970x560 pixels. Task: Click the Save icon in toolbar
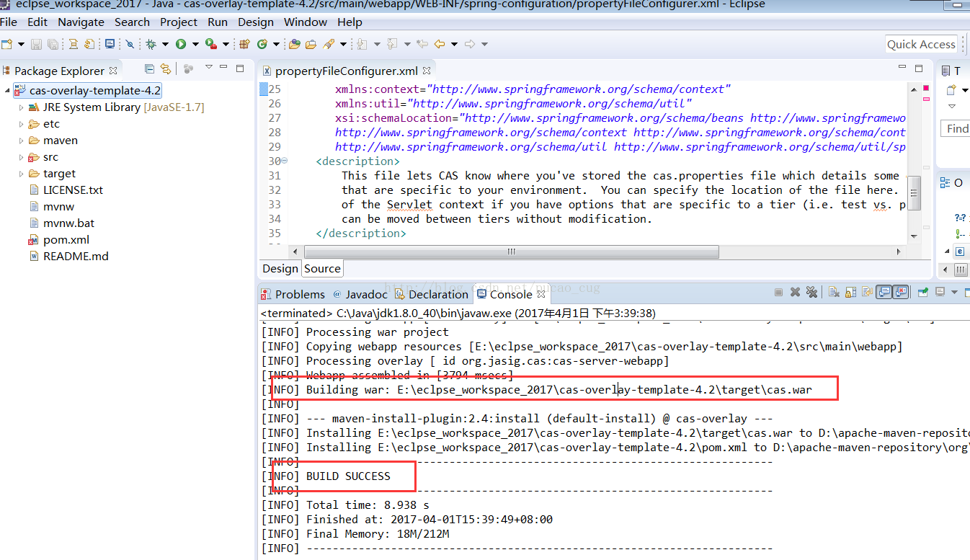pos(36,44)
